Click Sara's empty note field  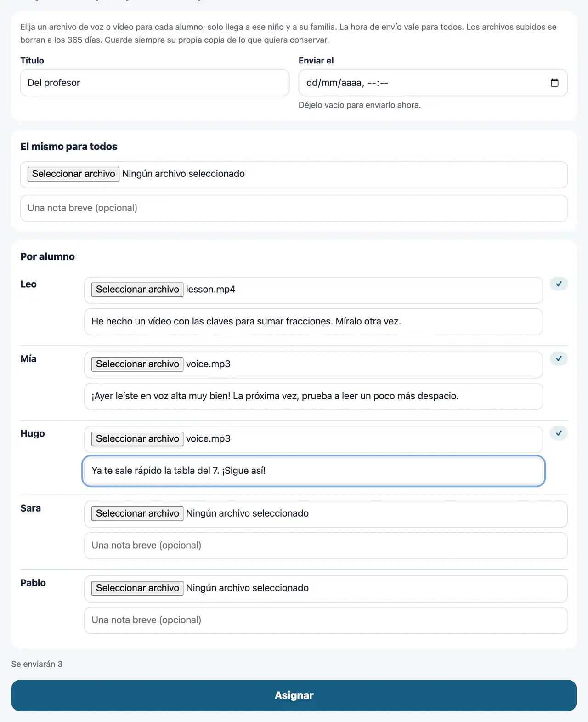pos(326,546)
